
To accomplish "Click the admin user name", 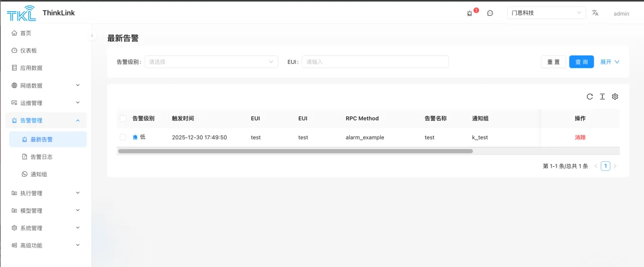I will [621, 14].
